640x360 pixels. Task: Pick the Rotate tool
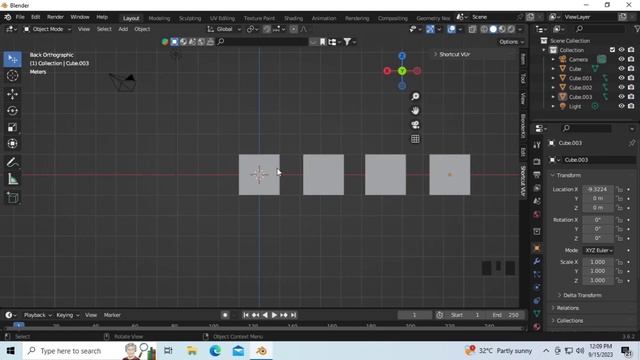point(12,111)
